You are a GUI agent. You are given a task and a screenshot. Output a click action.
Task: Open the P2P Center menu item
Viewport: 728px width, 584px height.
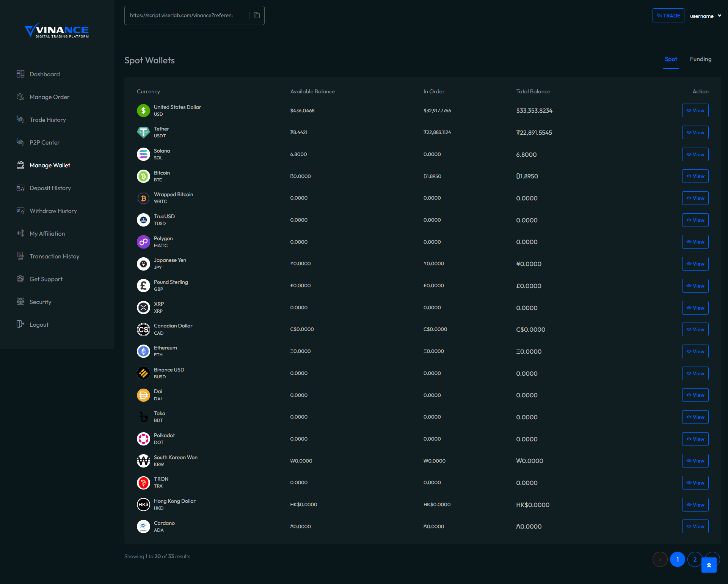pyautogui.click(x=45, y=143)
